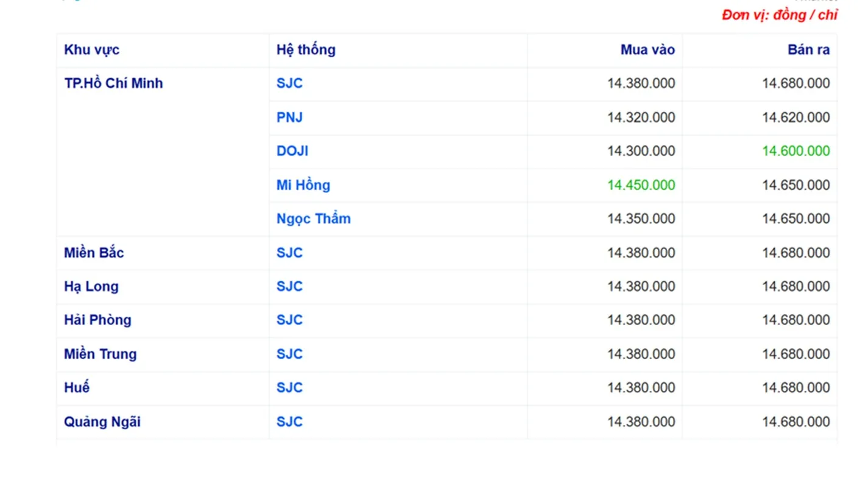The height and width of the screenshot is (487, 868).
Task: Select the TP.Hồ Chí Minh region cell
Action: [x=113, y=83]
